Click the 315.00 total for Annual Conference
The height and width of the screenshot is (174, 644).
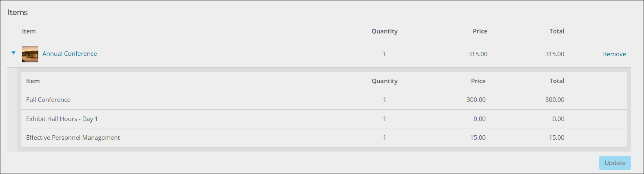click(x=555, y=54)
